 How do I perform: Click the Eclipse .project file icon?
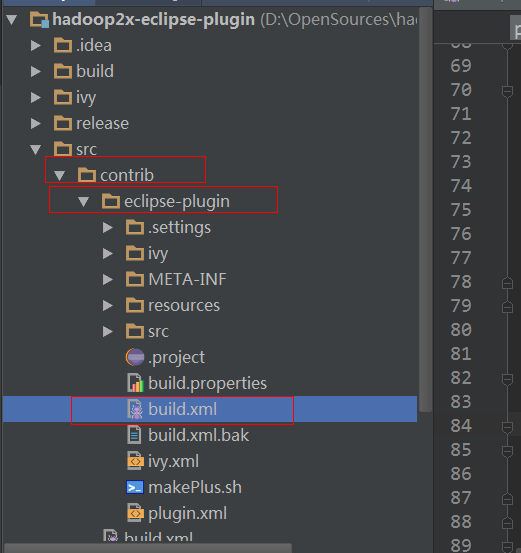(135, 357)
